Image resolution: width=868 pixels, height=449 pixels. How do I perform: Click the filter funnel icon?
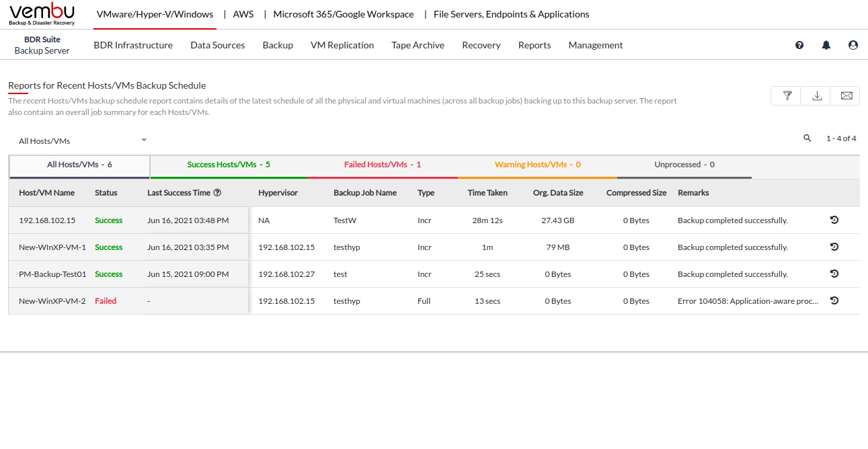pyautogui.click(x=787, y=96)
